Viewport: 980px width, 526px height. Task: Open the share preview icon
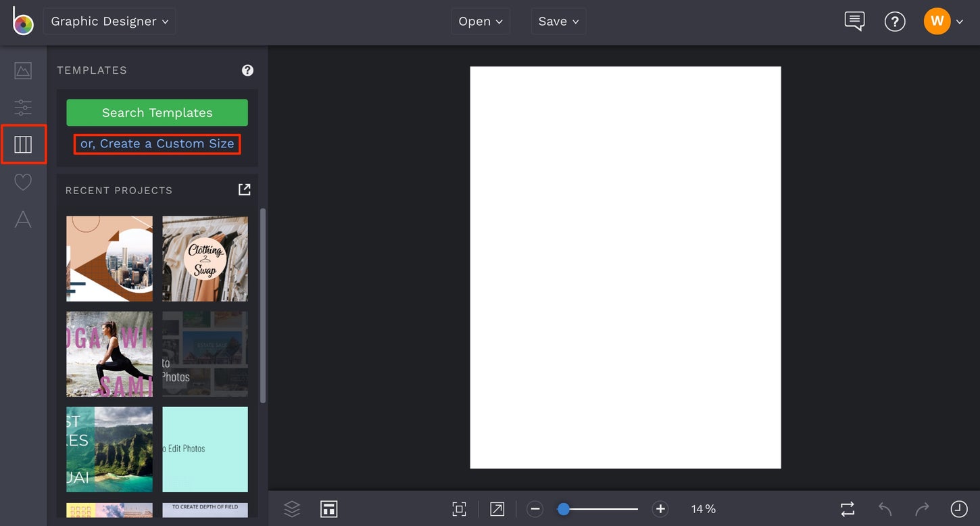click(497, 508)
